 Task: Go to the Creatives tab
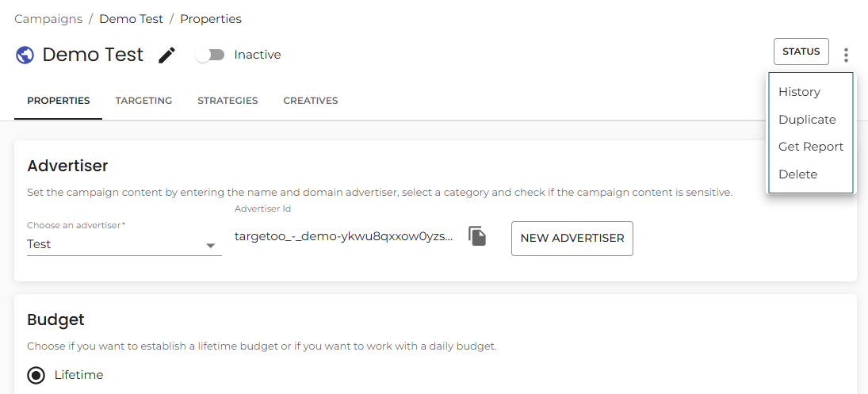(311, 101)
